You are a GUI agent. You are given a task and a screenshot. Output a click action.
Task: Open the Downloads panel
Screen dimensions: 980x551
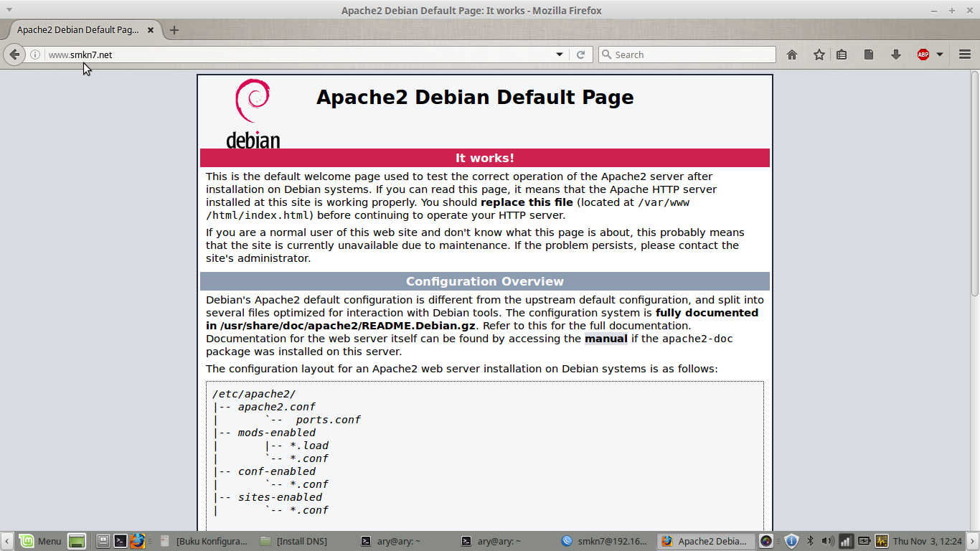tap(896, 55)
